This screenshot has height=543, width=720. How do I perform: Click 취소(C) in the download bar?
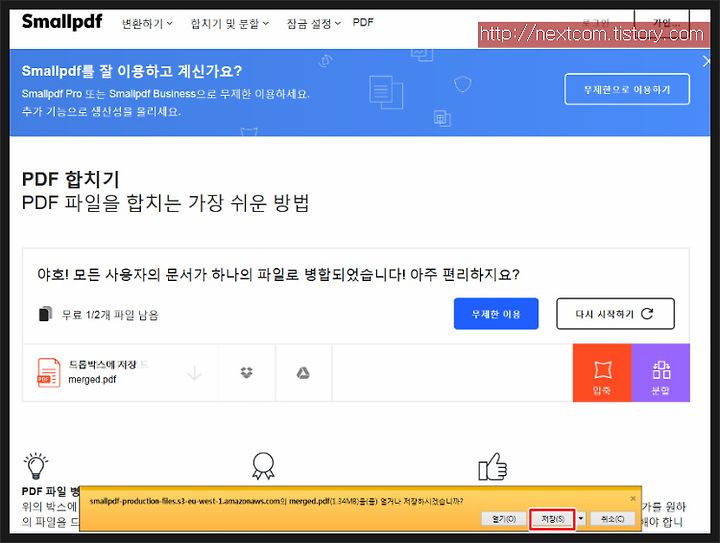[x=613, y=519]
